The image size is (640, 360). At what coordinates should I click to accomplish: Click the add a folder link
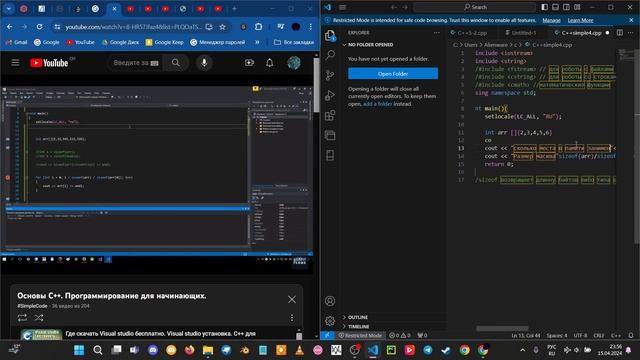point(378,104)
